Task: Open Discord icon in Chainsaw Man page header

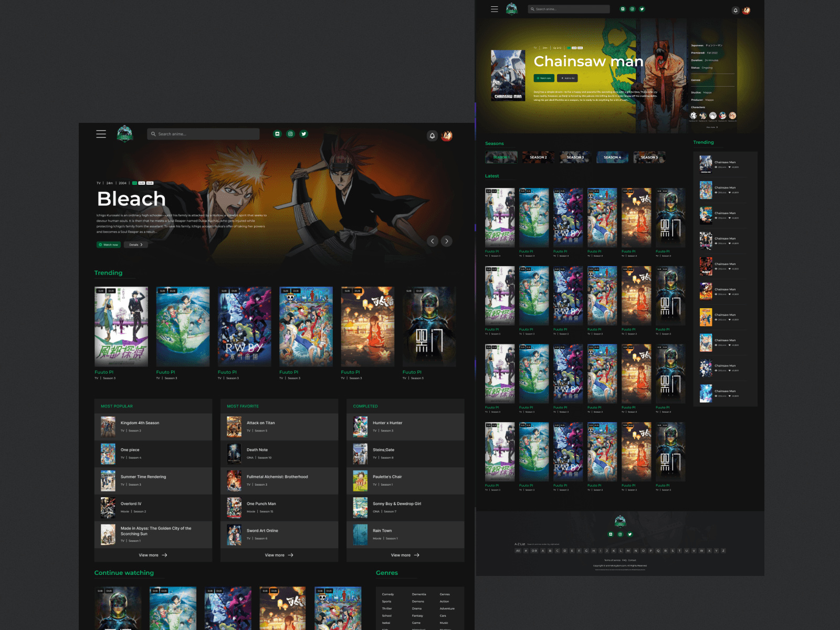Action: [623, 9]
